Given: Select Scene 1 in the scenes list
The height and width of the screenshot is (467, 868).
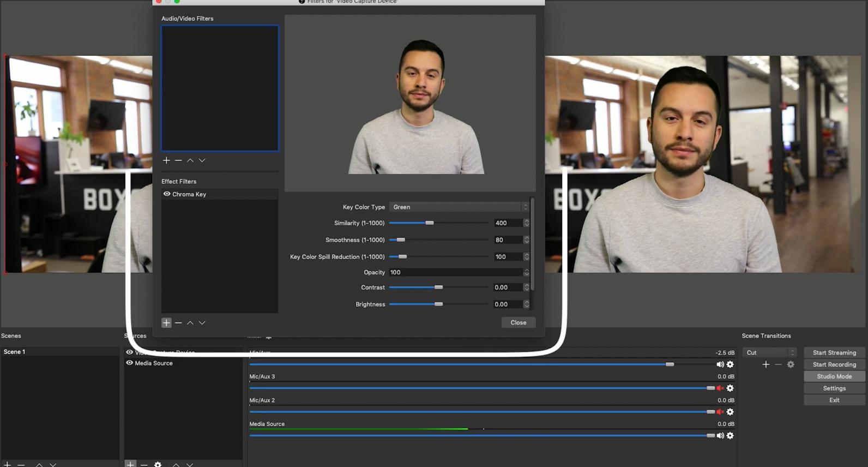Looking at the screenshot, I should (x=15, y=352).
